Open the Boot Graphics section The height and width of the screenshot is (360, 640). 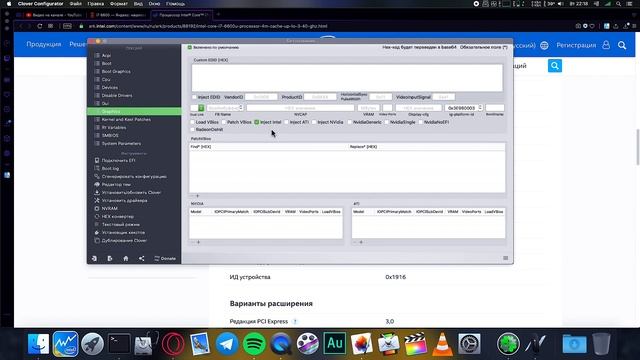click(x=116, y=71)
